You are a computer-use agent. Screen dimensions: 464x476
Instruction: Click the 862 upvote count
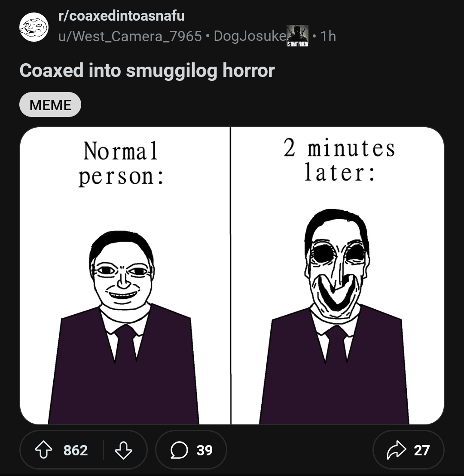(76, 450)
